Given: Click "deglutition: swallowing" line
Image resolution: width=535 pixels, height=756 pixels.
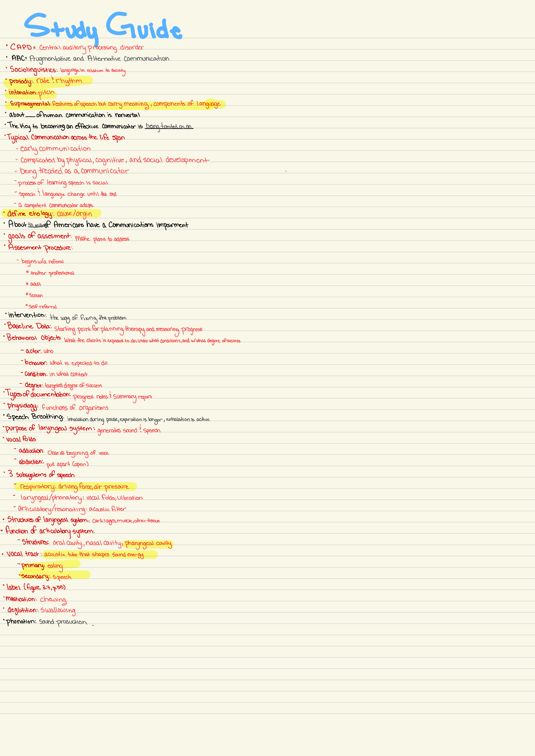Looking at the screenshot, I should 42,610.
